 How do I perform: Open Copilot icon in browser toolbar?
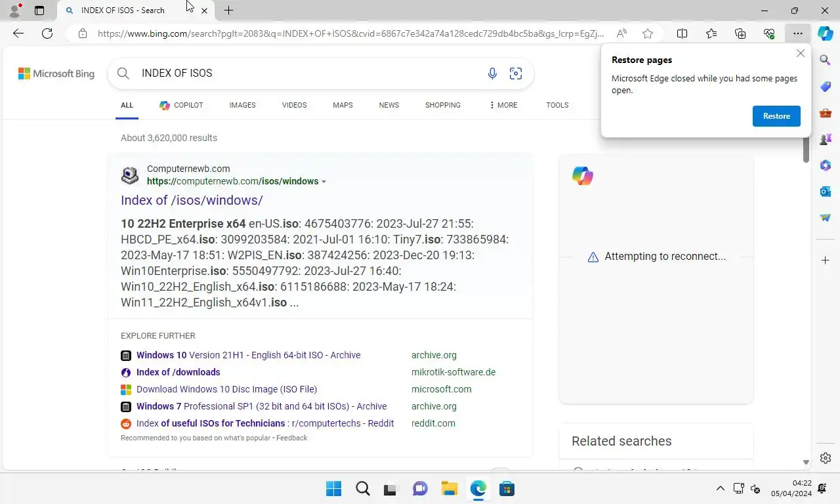point(826,33)
